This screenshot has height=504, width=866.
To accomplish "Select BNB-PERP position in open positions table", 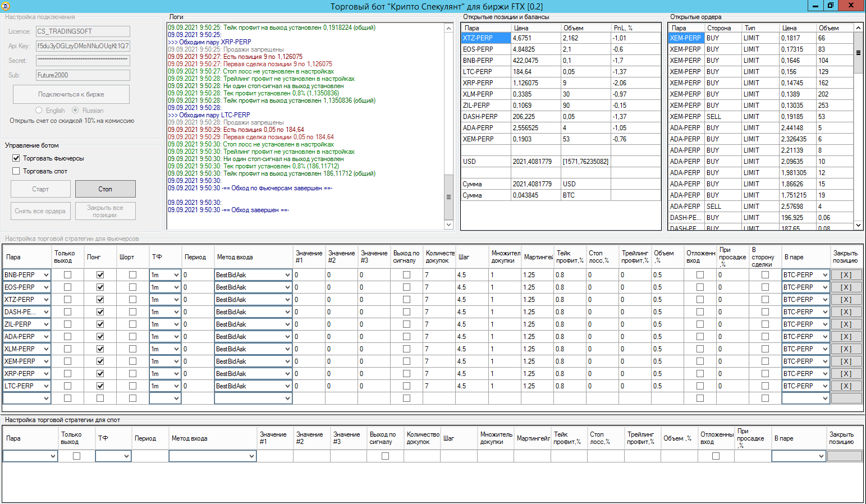I will (561, 61).
